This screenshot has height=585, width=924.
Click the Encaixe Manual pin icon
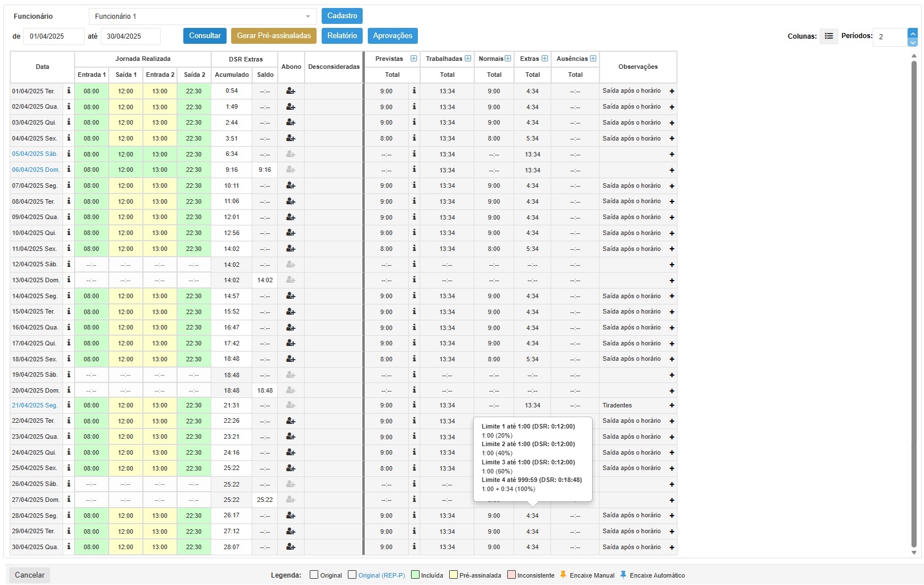pos(563,575)
